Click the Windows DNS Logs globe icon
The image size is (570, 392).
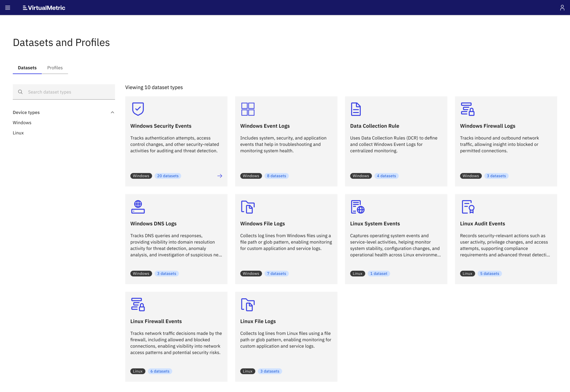[x=138, y=207]
